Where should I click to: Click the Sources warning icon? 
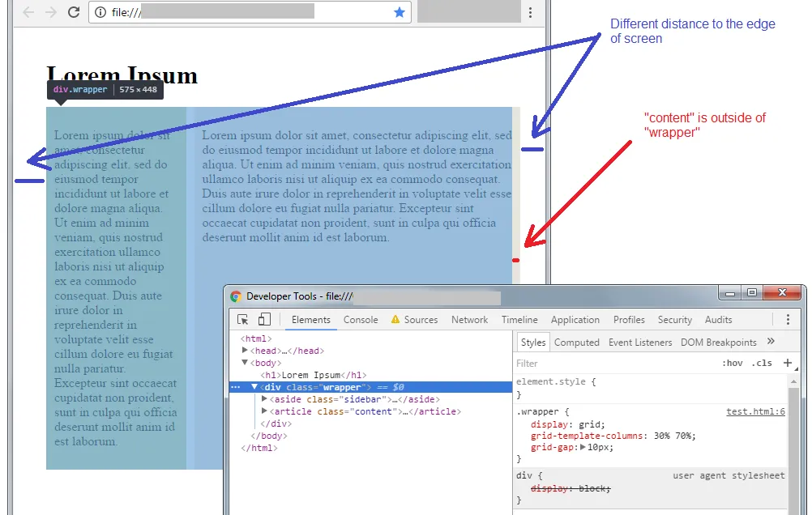(395, 319)
